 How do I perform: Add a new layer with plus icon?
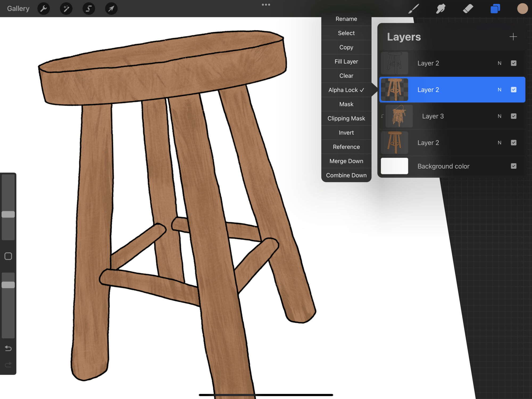click(x=513, y=37)
